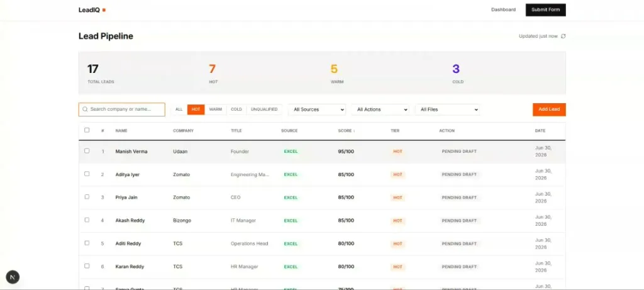Open the Dashboard link

point(503,9)
